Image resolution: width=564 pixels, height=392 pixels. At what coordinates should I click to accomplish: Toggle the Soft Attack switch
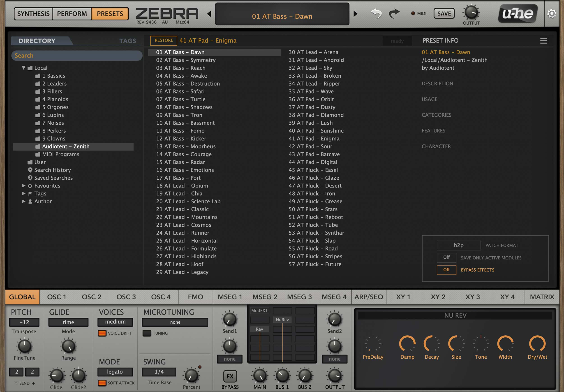click(102, 383)
